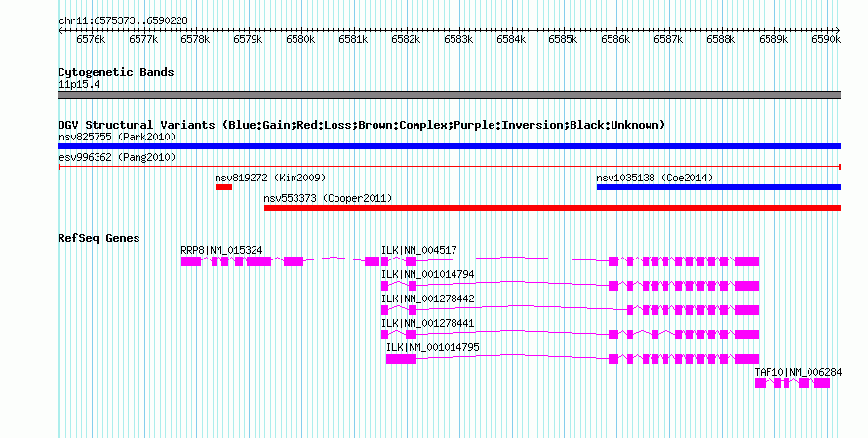This screenshot has height=438, width=868.
Task: Click the last exon of TAF10
Action: [822, 383]
